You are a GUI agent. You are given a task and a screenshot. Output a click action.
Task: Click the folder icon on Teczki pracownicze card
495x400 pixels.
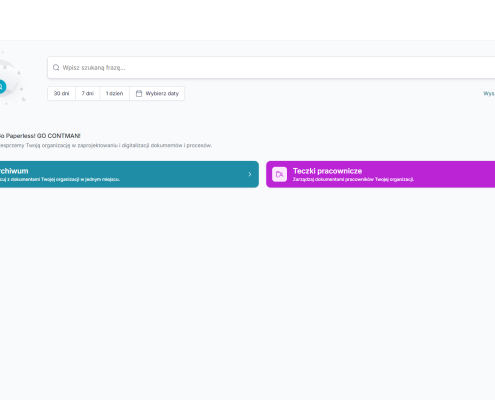click(279, 174)
